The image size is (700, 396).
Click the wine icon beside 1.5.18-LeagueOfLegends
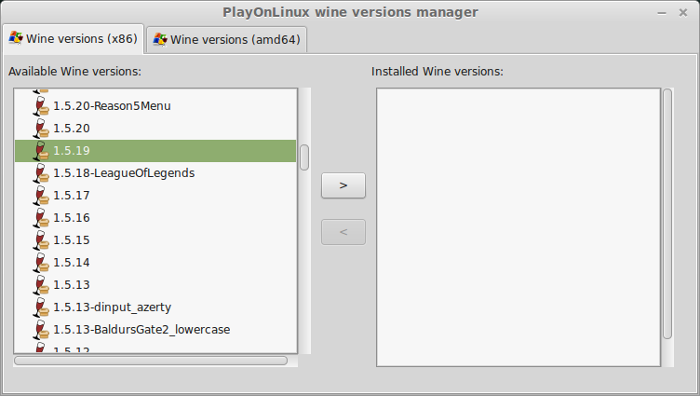tap(41, 173)
